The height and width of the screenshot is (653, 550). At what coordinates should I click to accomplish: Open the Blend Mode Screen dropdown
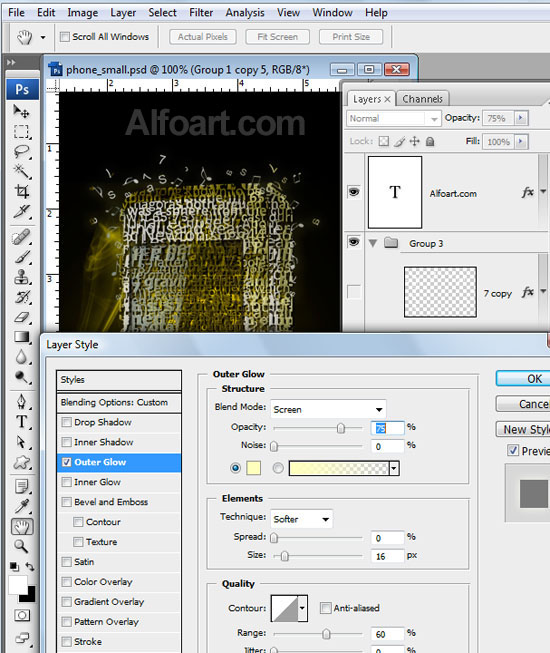(328, 409)
